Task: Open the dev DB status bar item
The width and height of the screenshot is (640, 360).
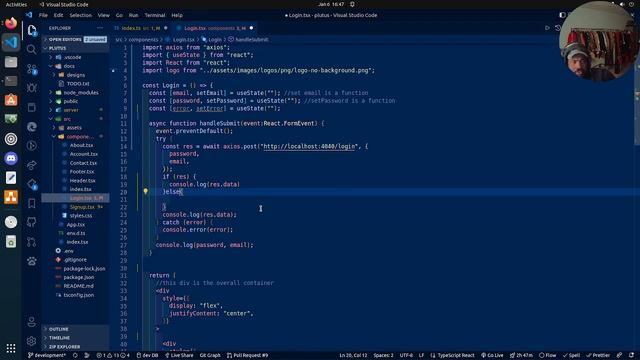Action: point(147,356)
